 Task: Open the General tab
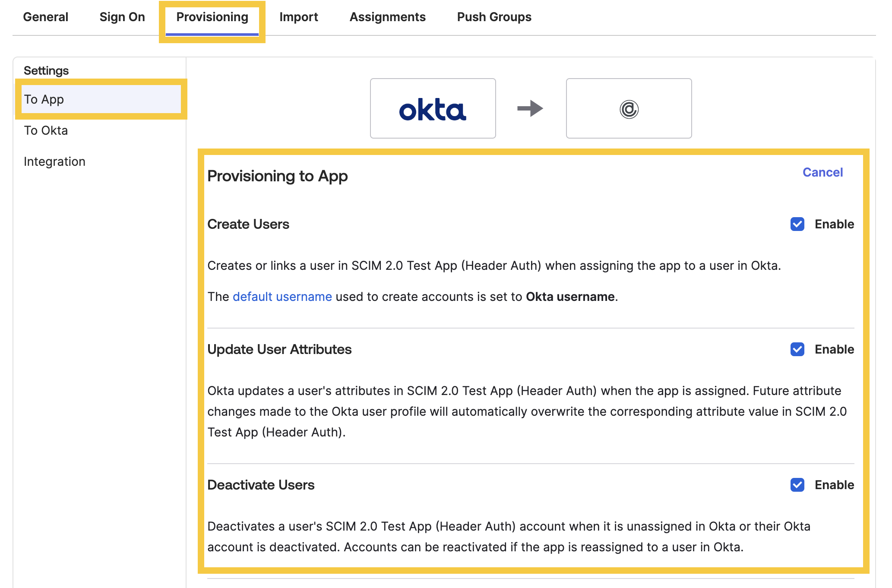pyautogui.click(x=45, y=17)
